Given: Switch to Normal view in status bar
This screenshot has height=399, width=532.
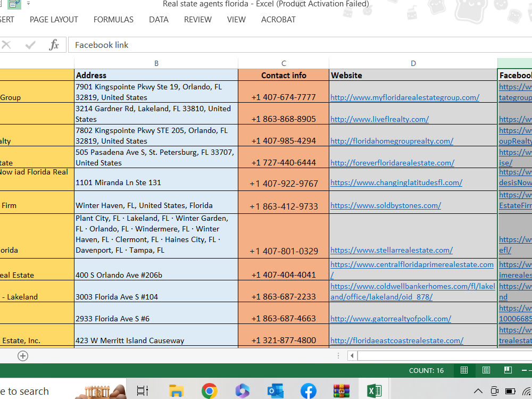Looking at the screenshot, I should click(464, 370).
